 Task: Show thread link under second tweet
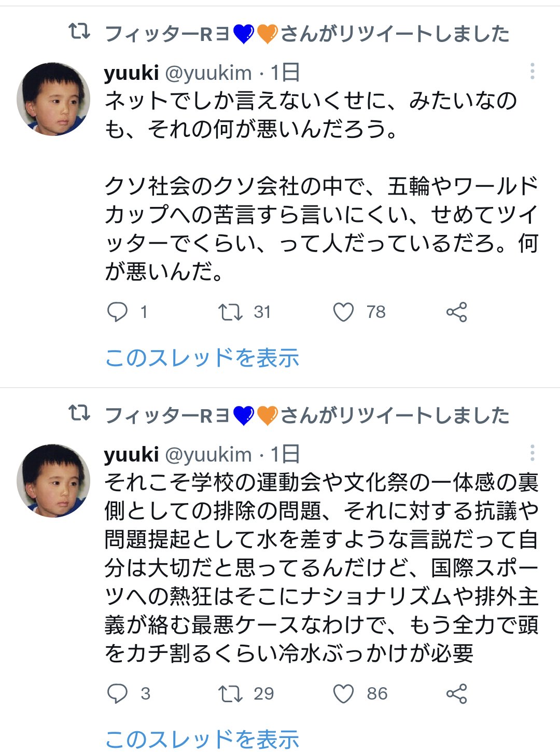[x=202, y=739]
